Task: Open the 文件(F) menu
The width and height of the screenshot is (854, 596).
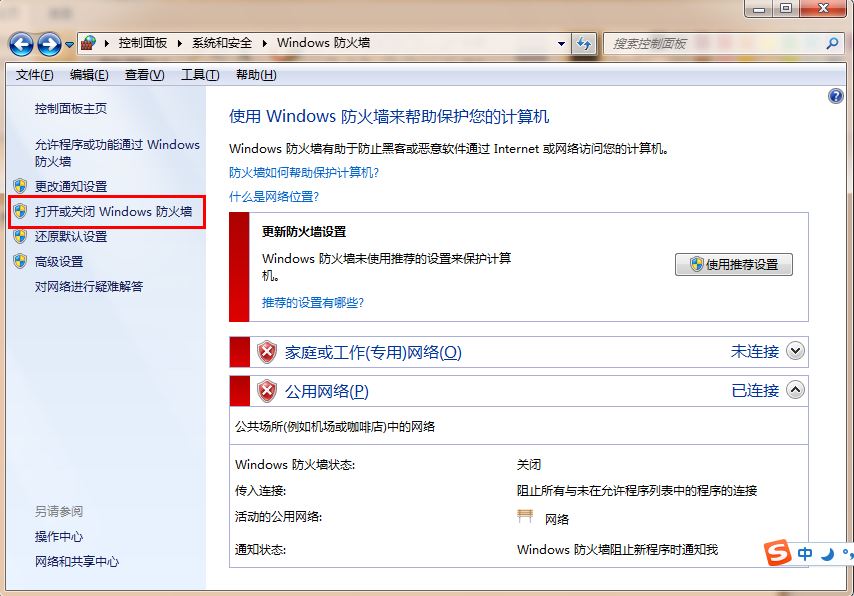Action: [x=34, y=75]
